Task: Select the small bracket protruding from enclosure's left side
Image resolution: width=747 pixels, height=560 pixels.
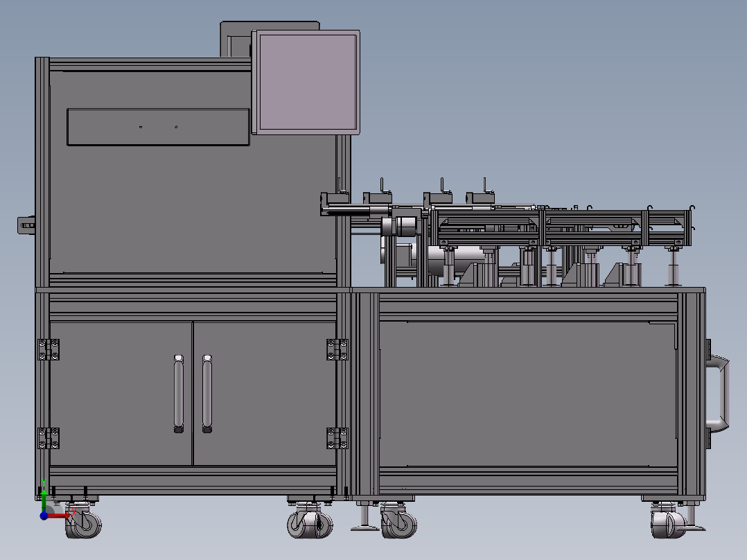Action: (x=26, y=225)
